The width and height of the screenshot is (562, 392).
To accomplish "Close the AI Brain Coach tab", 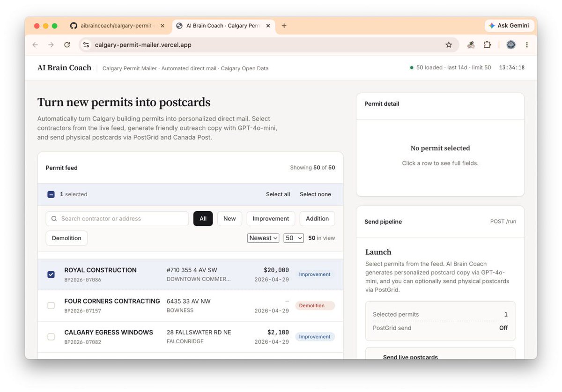I will coord(268,26).
